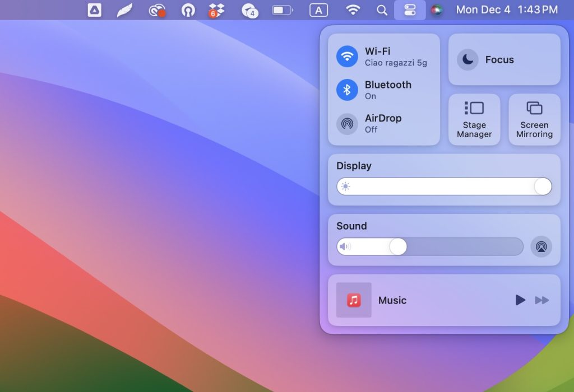This screenshot has width=574, height=392.
Task: Toggle Wi-Fi off for Ciao ragazzi 5g
Action: click(x=348, y=56)
